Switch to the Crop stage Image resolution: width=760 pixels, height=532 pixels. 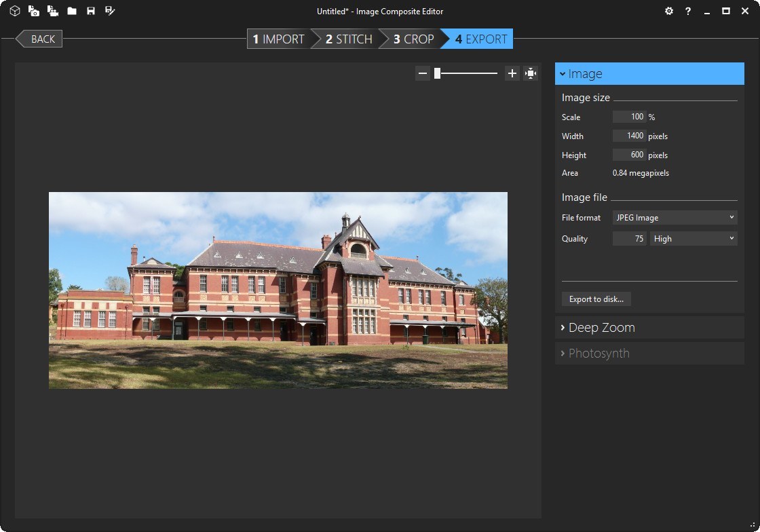(410, 39)
